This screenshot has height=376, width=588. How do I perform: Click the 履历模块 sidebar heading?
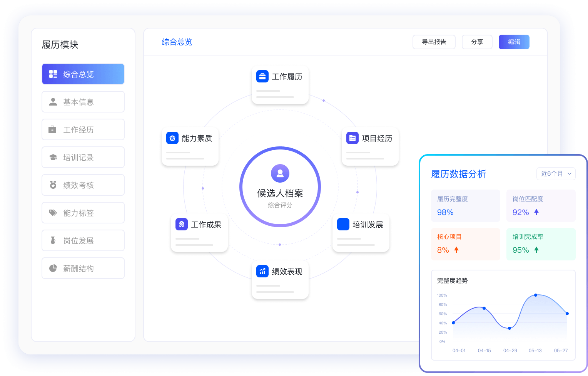(x=60, y=45)
